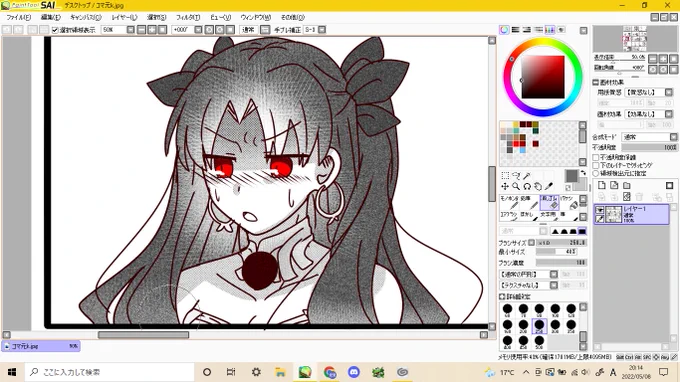
Task: Zoom in with the toolbar plus button
Action: [x=152, y=30]
